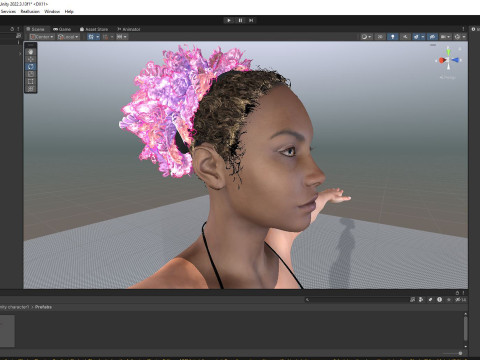Click the Hierarchy panel lock icon
The width and height of the screenshot is (480, 360).
click(12, 29)
